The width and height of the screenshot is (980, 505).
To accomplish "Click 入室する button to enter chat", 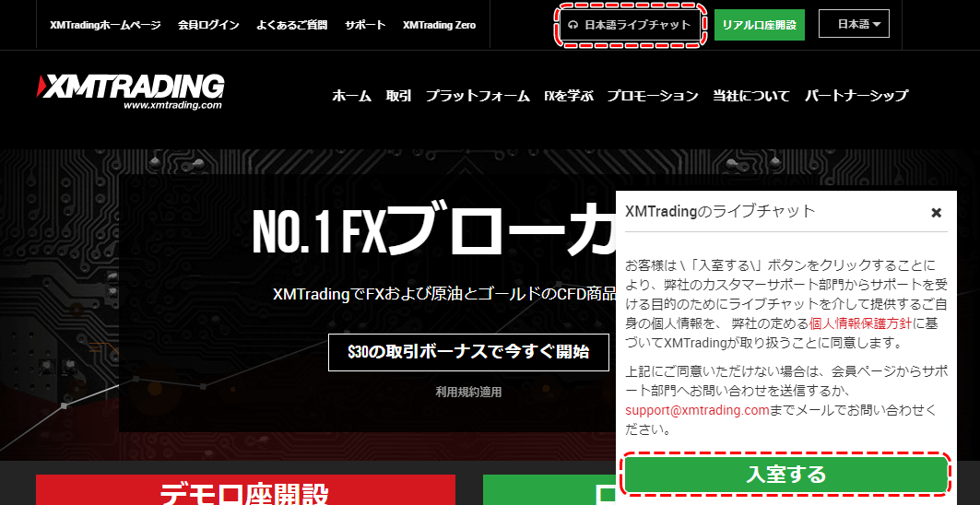I will [x=786, y=475].
